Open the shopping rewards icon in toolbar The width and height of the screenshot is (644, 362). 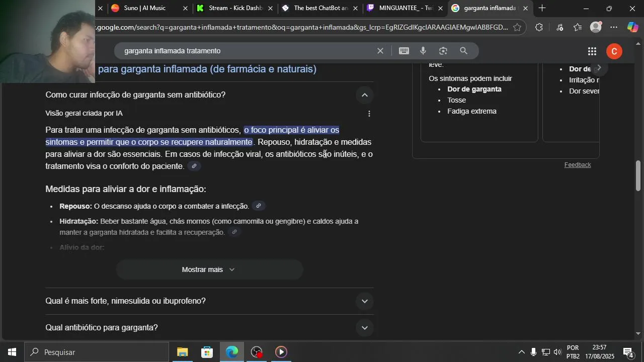coord(559,28)
